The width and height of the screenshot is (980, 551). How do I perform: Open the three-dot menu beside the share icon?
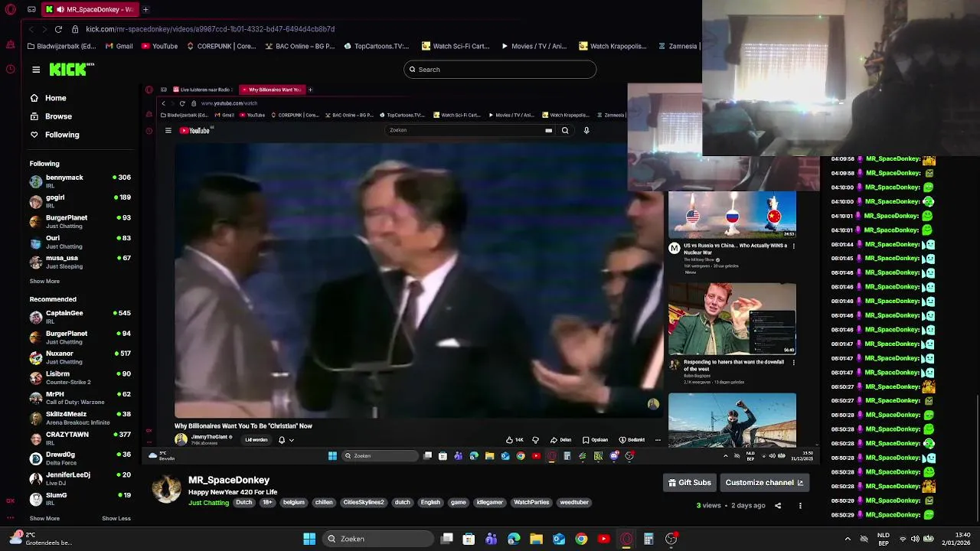(x=800, y=506)
